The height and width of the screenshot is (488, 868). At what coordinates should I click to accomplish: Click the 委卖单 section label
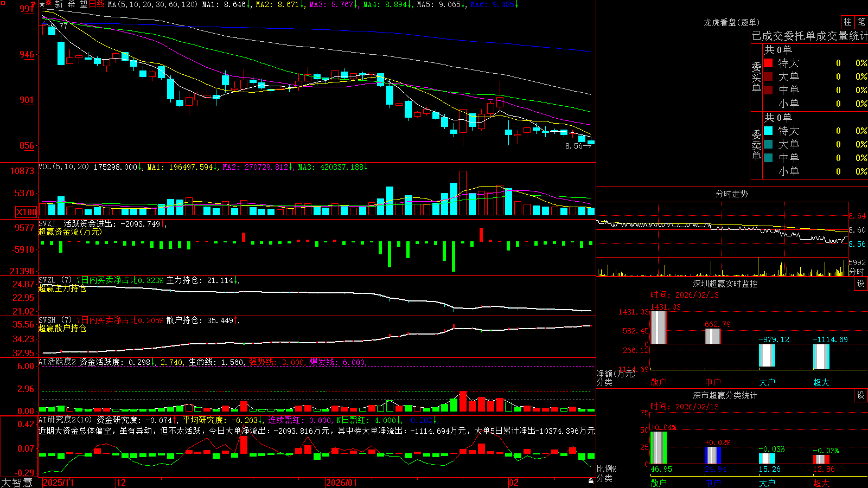[756, 145]
